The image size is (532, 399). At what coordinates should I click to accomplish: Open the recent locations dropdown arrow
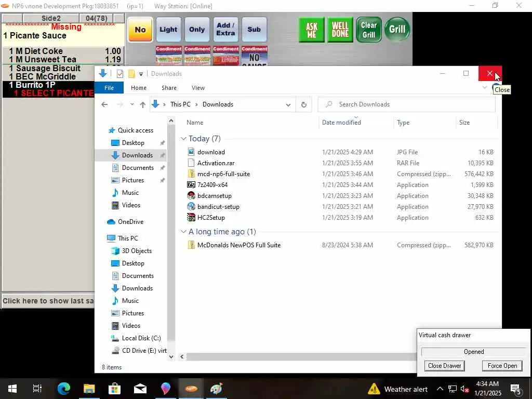tap(132, 104)
